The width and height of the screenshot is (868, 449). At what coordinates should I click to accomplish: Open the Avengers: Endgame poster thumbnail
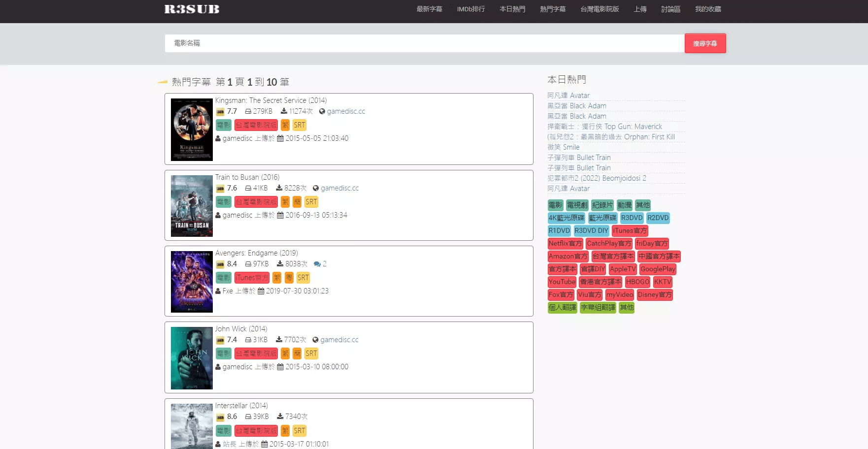pos(192,282)
